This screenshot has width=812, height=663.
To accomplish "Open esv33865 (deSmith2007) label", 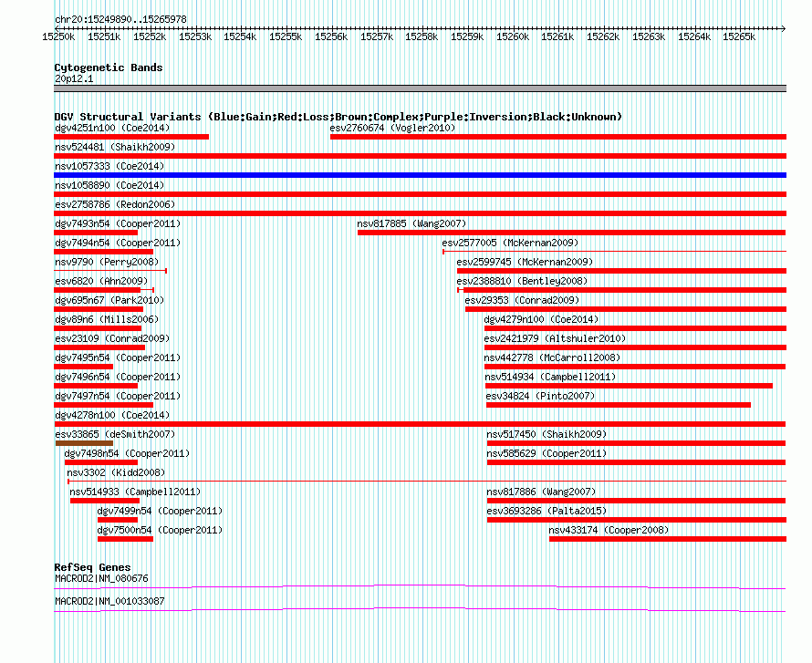I will click(x=115, y=434).
